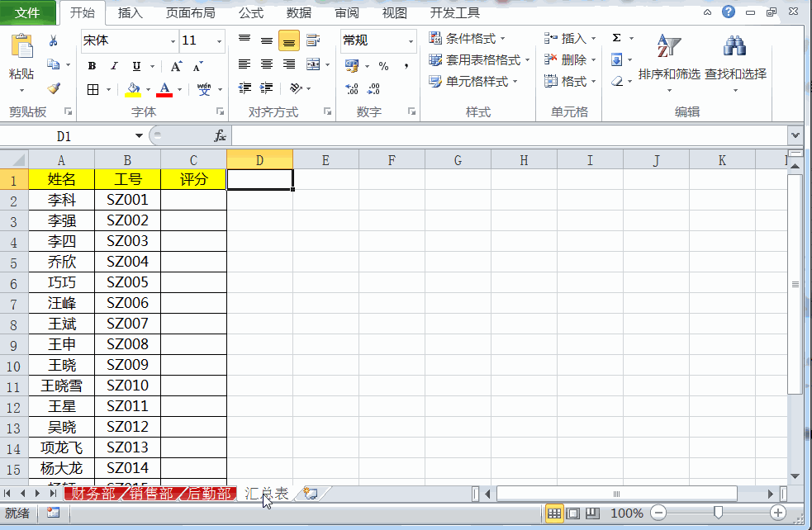Viewport: 812px width, 530px height.
Task: Toggle bold formatting
Action: coord(92,65)
